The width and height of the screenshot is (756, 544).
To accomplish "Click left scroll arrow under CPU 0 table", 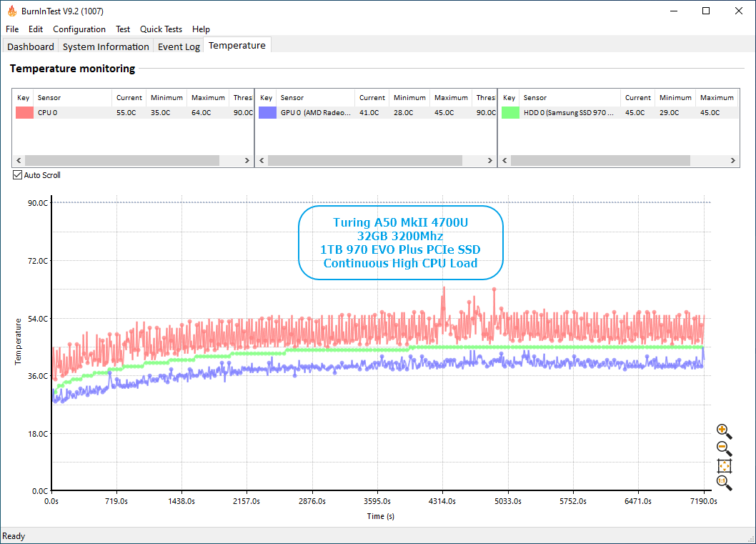I will pyautogui.click(x=19, y=160).
